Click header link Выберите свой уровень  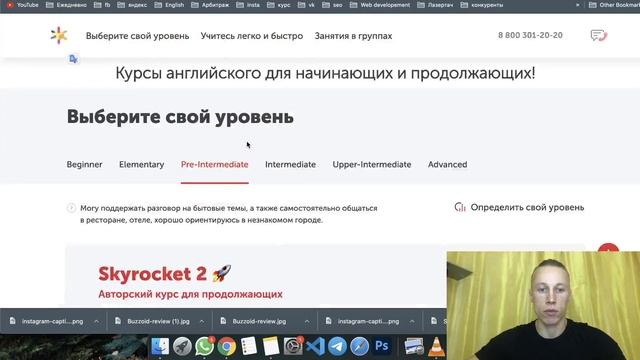138,36
